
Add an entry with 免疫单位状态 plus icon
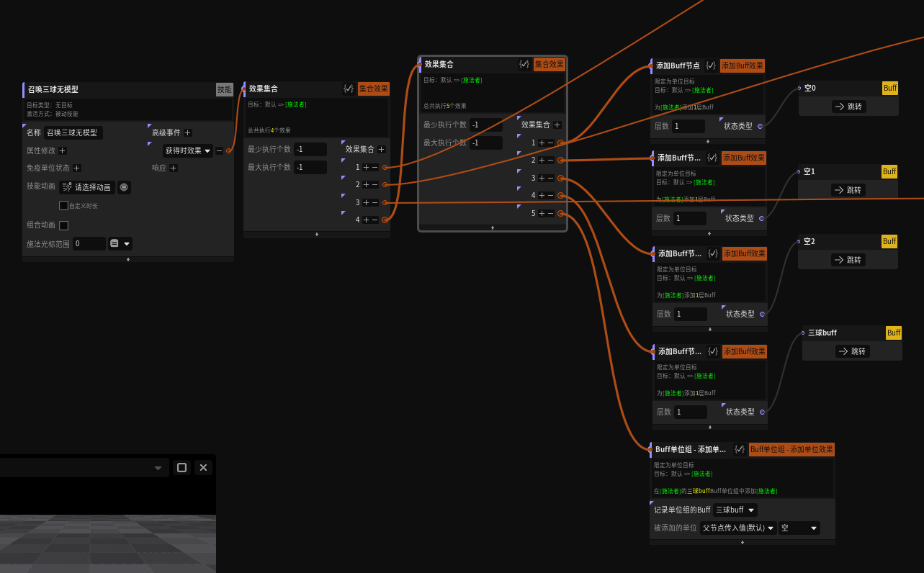click(x=77, y=168)
